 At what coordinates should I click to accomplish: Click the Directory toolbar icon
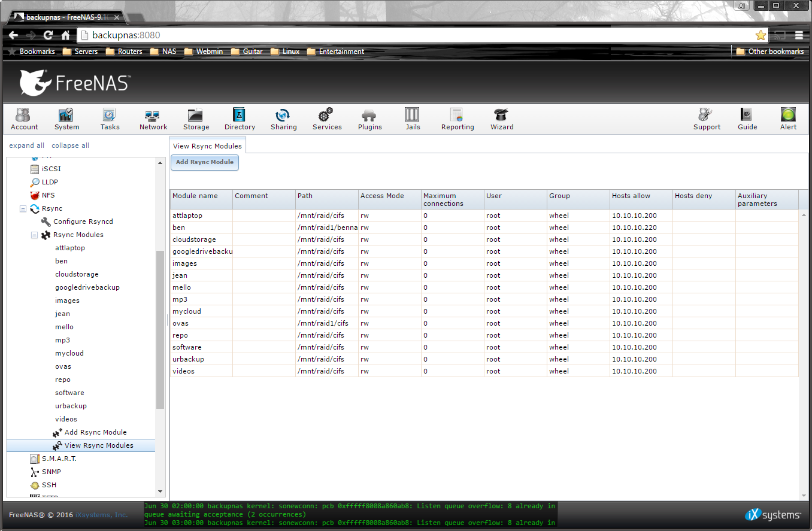pyautogui.click(x=240, y=119)
